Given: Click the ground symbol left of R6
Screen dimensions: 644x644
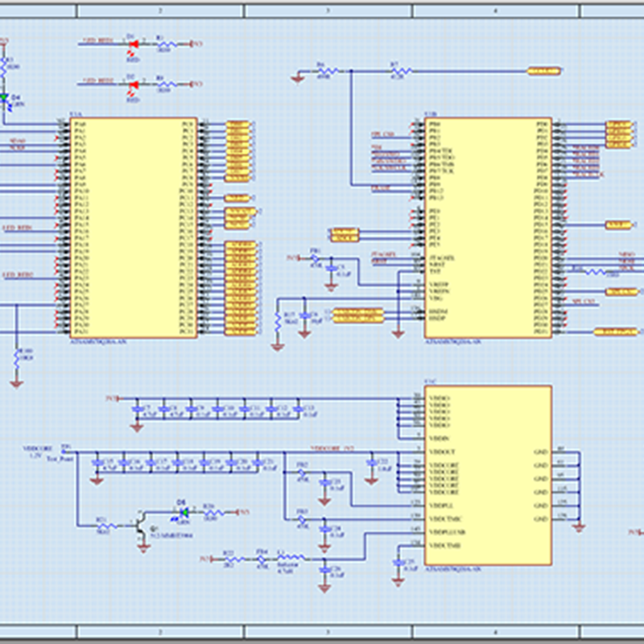Looking at the screenshot, I should 297,77.
